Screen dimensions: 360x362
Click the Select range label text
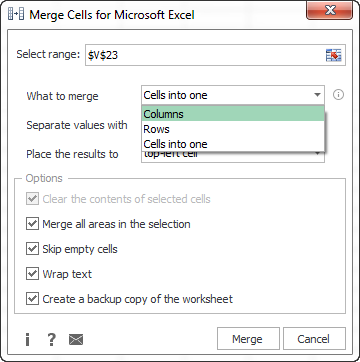[48, 54]
